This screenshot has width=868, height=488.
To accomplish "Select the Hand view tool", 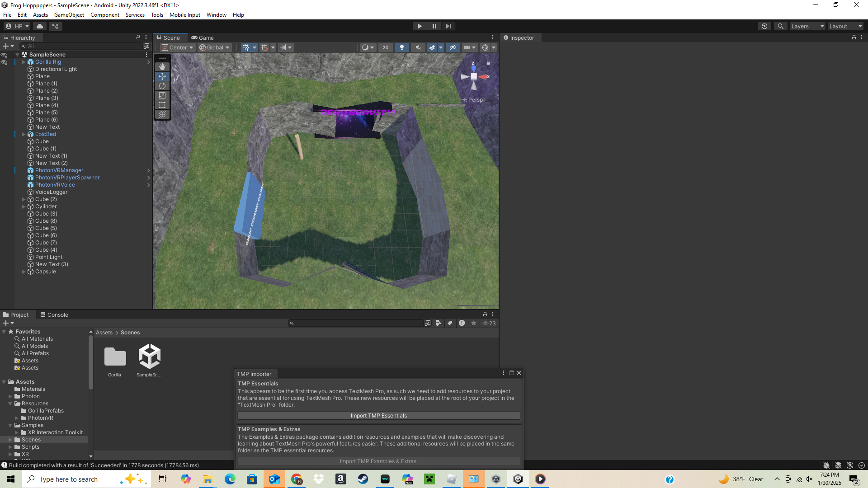I will pyautogui.click(x=162, y=67).
